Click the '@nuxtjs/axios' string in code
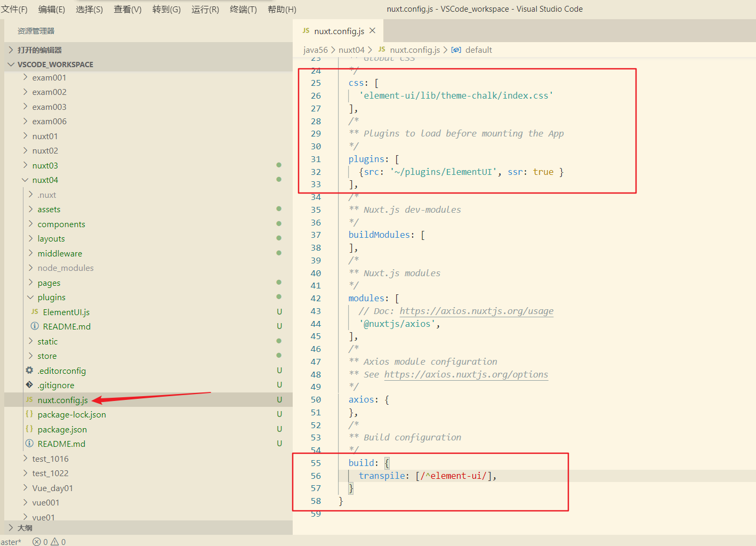Viewport: 756px width, 546px height. click(397, 324)
